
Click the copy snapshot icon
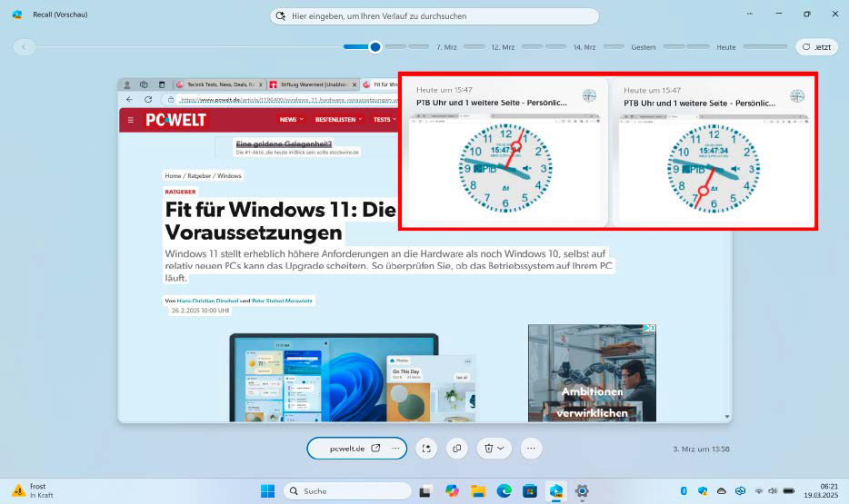457,449
